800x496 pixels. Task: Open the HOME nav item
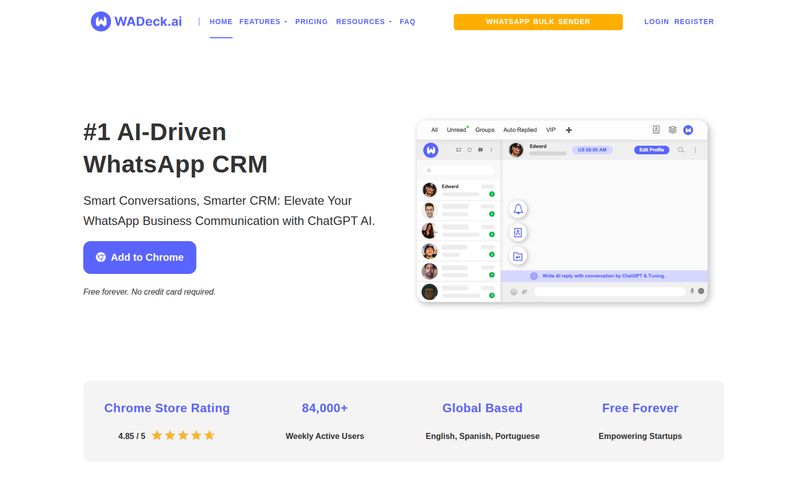tap(221, 21)
